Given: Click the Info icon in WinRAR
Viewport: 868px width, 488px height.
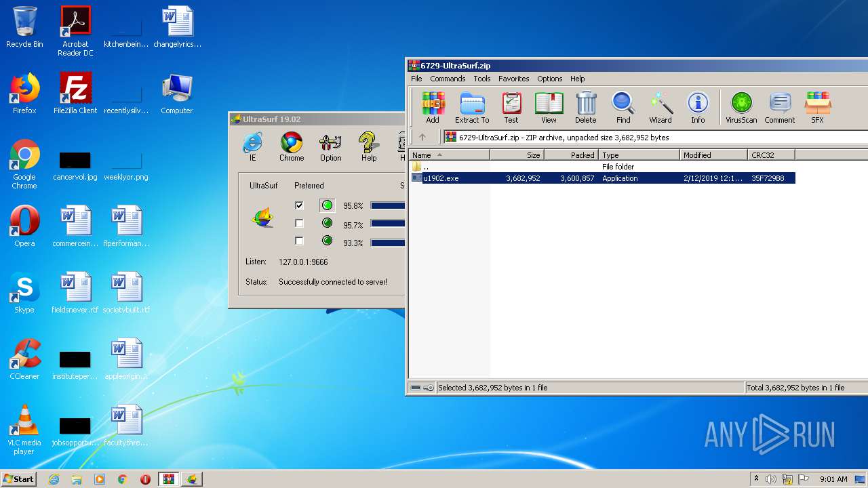Looking at the screenshot, I should coord(698,108).
